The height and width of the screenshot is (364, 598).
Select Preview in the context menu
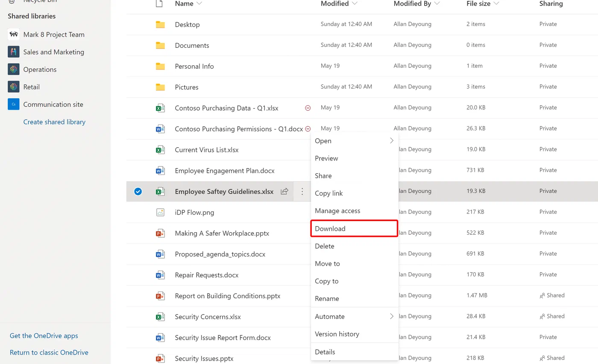click(x=355, y=158)
